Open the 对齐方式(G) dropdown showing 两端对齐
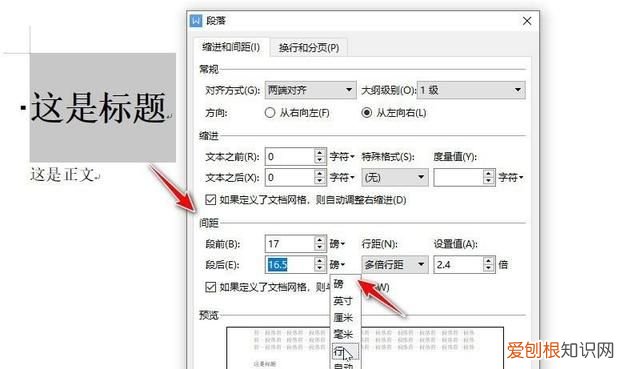Viewport: 640px width, 369px height. (x=311, y=90)
